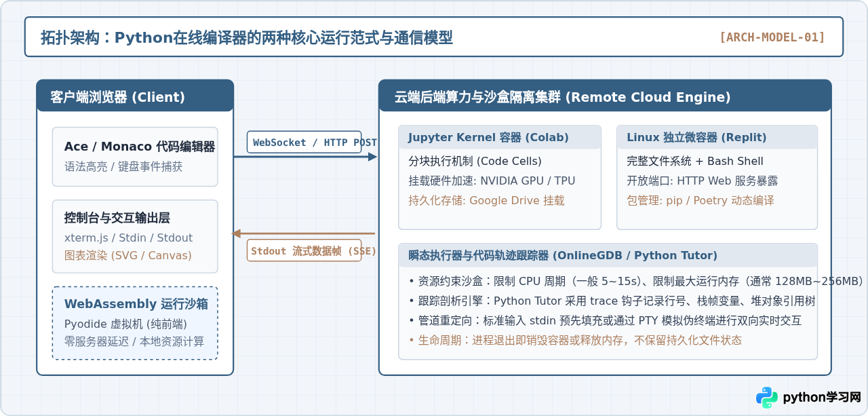The width and height of the screenshot is (868, 416).
Task: Click the WebAssembly 运行沙箱 heading
Action: (x=136, y=303)
